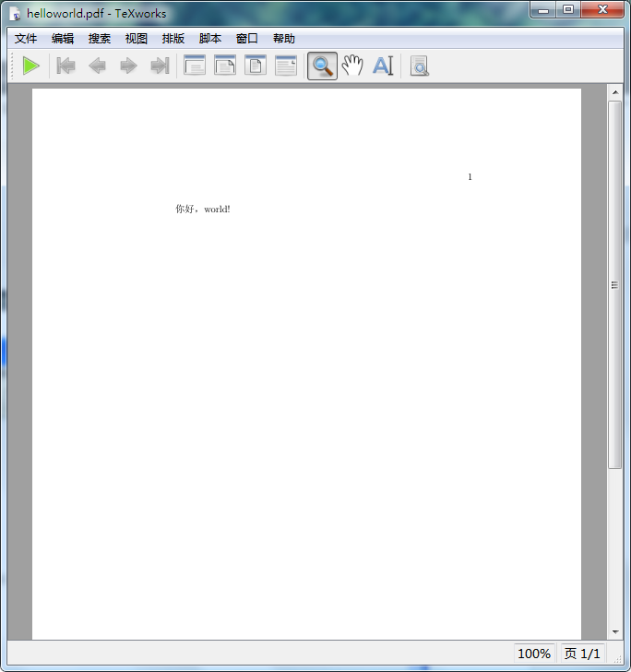Open the 搜索 menu

100,39
